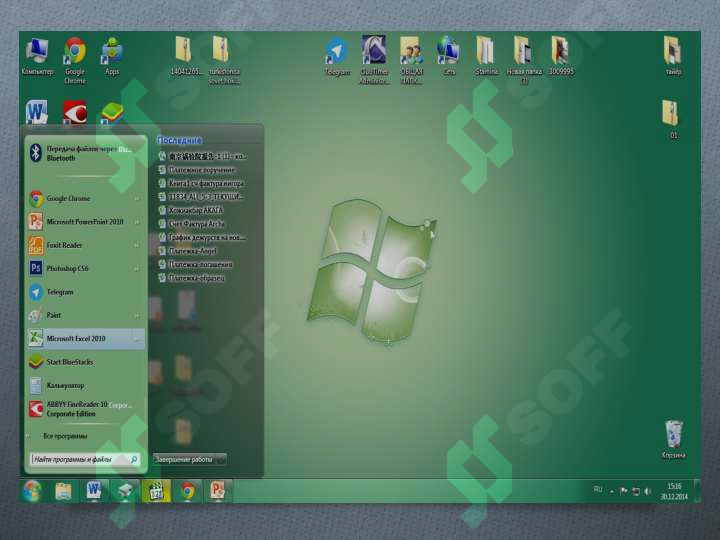Screen dimensions: 720x540
Task: Open recent file График дежурств
Action: tap(202, 237)
